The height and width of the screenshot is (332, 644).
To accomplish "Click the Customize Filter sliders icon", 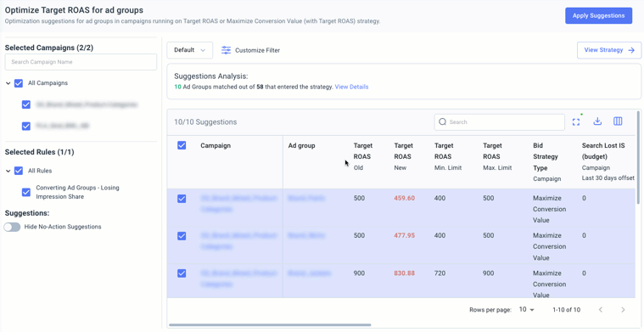I will point(226,50).
